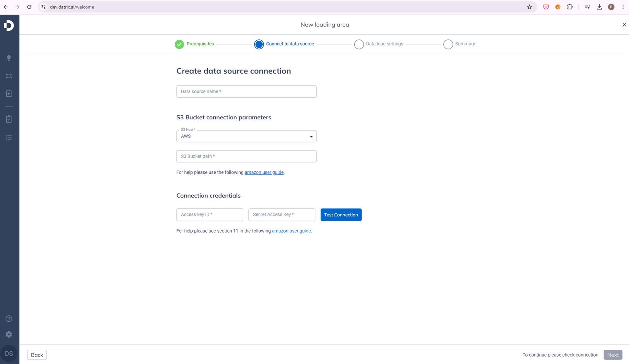
Task: Select the Prerequisites step
Action: click(194, 44)
